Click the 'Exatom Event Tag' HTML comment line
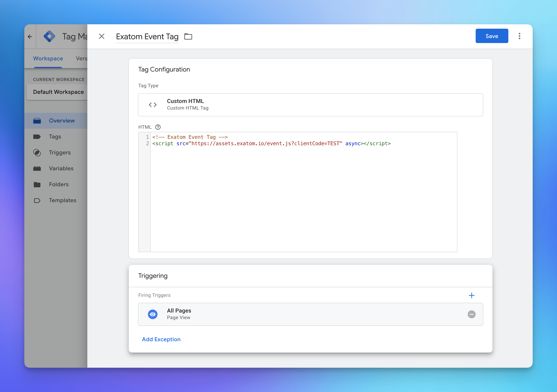The image size is (557, 392). [x=190, y=137]
